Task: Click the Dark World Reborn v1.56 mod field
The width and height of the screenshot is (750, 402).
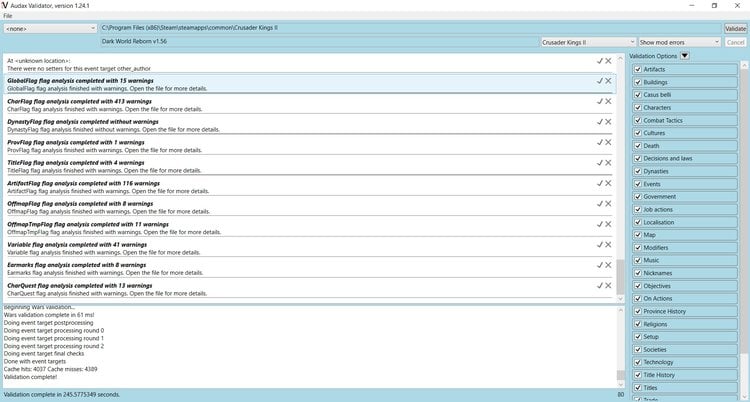Action: coord(320,42)
